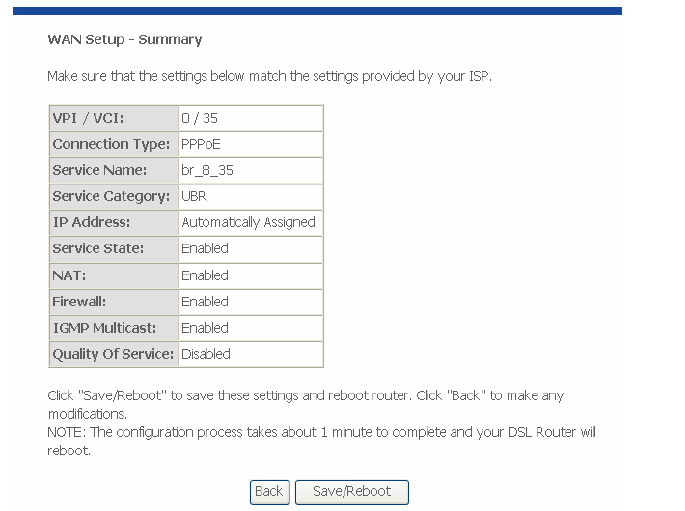
Task: Select the IGMP Multicast label cell
Action: pos(112,328)
